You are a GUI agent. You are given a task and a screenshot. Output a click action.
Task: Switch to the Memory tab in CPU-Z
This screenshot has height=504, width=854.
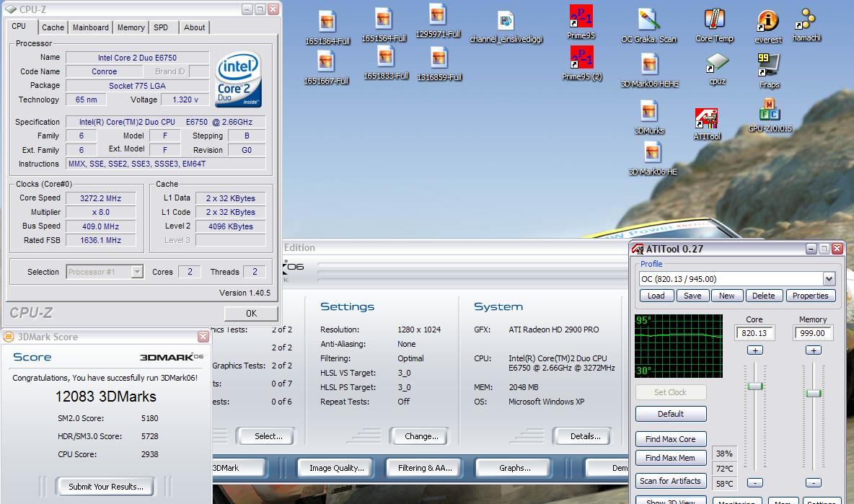coord(131,27)
